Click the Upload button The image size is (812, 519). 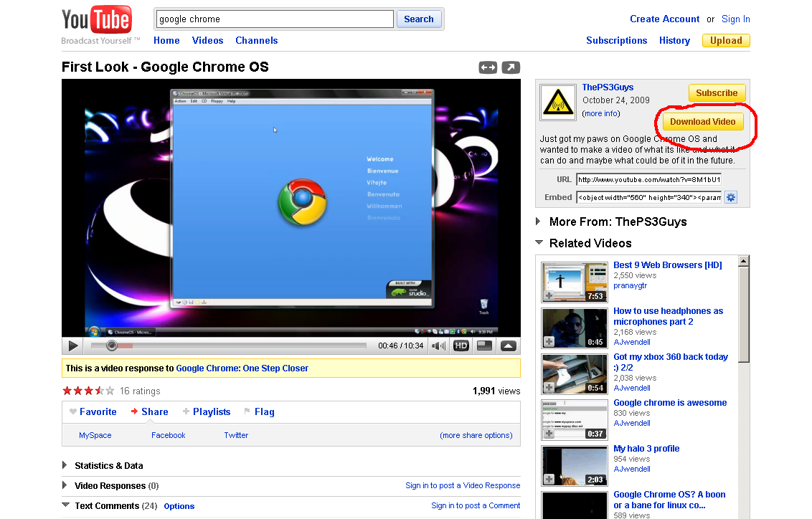[x=726, y=40]
